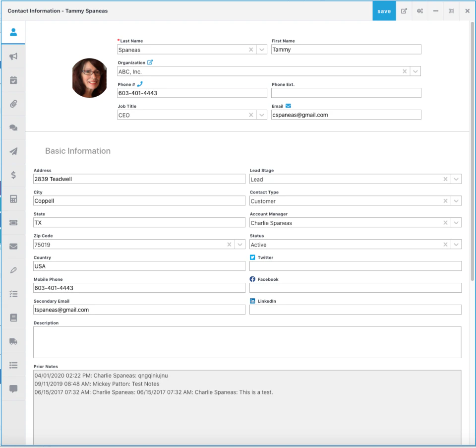Open the chat conversations icon in the sidebar
Viewport: 476px width, 448px height.
(13, 128)
